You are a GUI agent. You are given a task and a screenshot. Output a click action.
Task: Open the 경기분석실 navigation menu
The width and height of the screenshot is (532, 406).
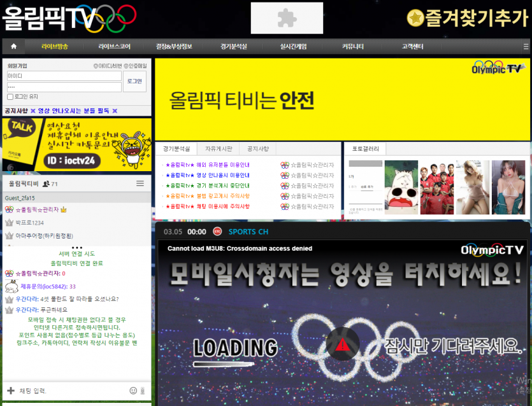[x=234, y=46]
